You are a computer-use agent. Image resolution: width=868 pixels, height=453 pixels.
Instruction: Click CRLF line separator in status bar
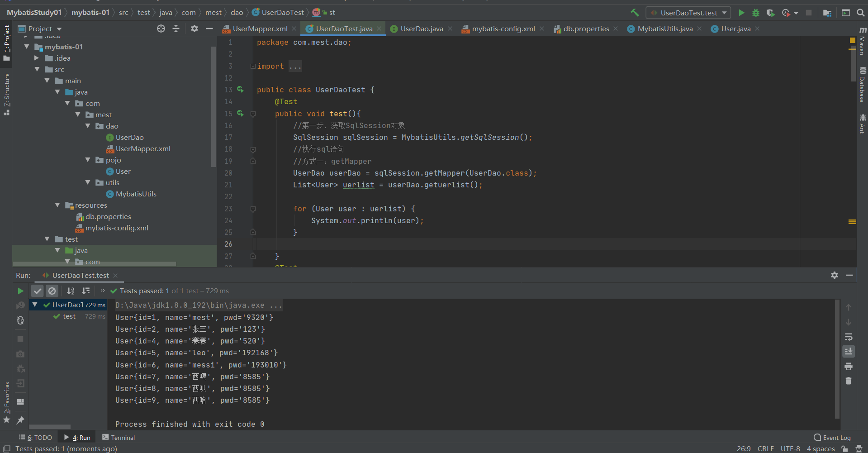pos(766,448)
